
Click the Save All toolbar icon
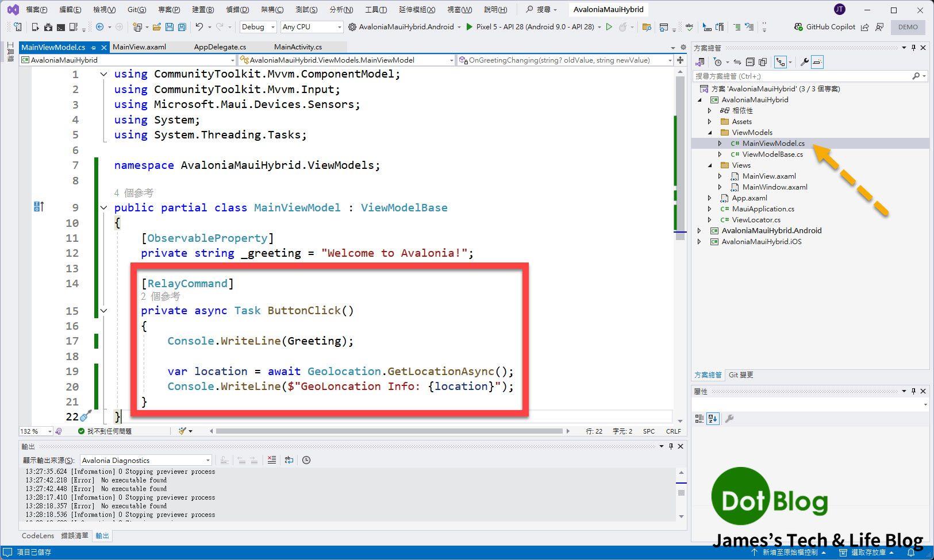(182, 27)
